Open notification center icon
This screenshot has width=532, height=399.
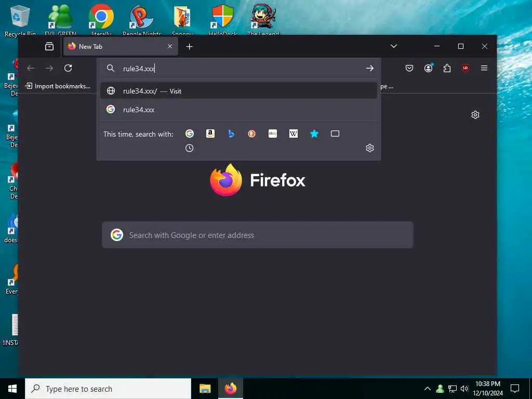click(515, 389)
